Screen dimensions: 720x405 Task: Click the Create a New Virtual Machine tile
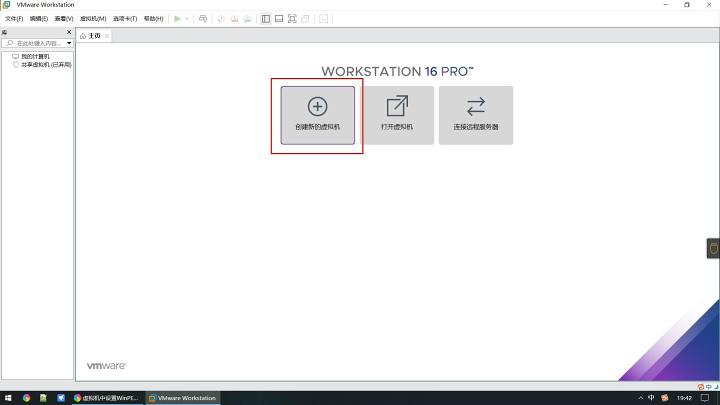click(x=317, y=115)
